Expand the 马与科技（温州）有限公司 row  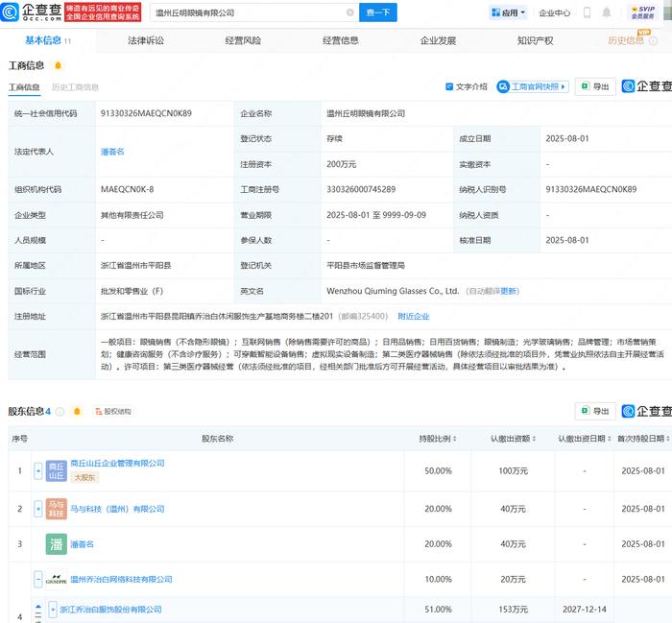pyautogui.click(x=38, y=509)
